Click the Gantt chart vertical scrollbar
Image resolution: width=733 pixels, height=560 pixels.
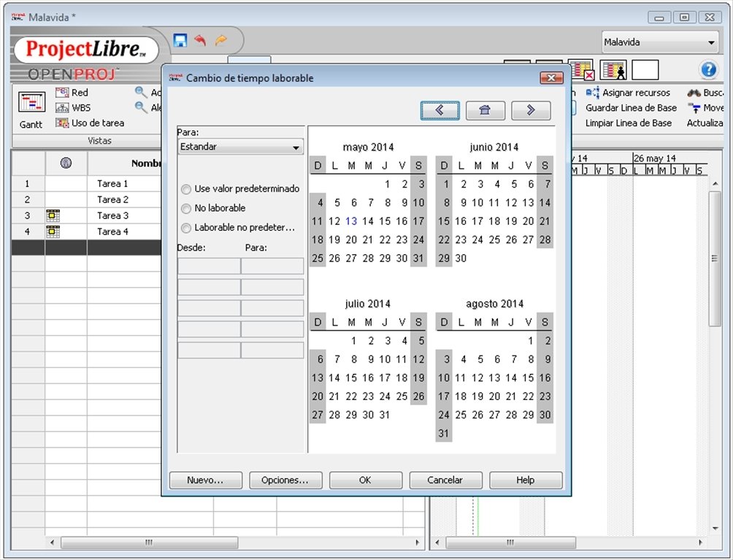(x=715, y=258)
